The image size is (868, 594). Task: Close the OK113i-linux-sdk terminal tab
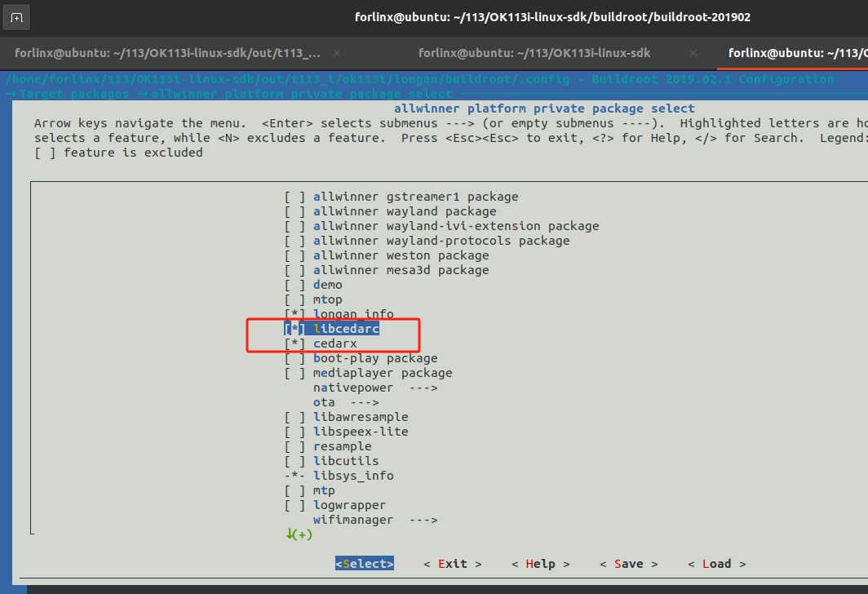click(693, 53)
